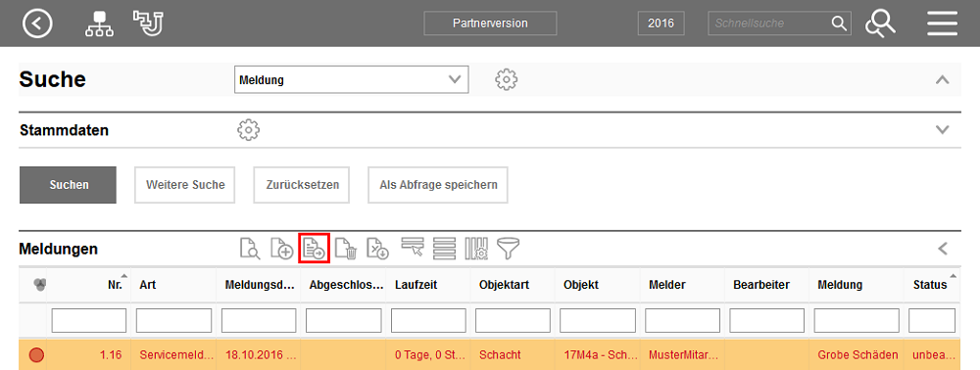Collapse the Suche section chevron
Viewport: 980px width, 370px height.
click(x=943, y=80)
